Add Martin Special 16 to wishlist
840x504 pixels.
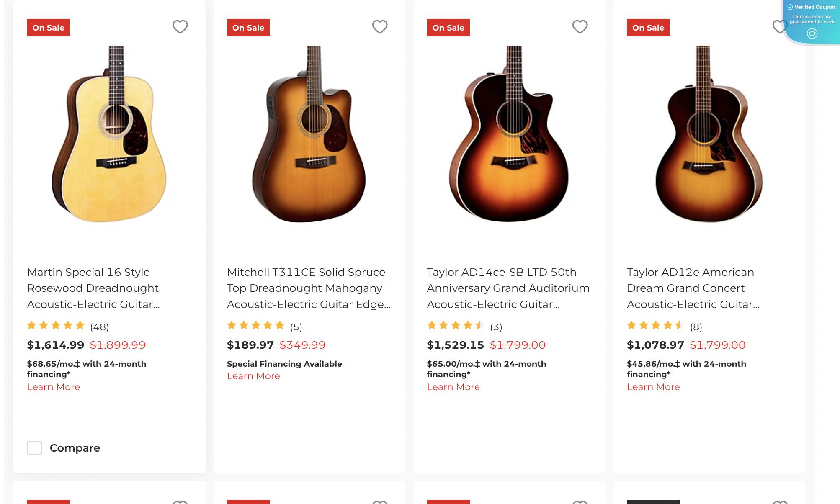coord(180,27)
